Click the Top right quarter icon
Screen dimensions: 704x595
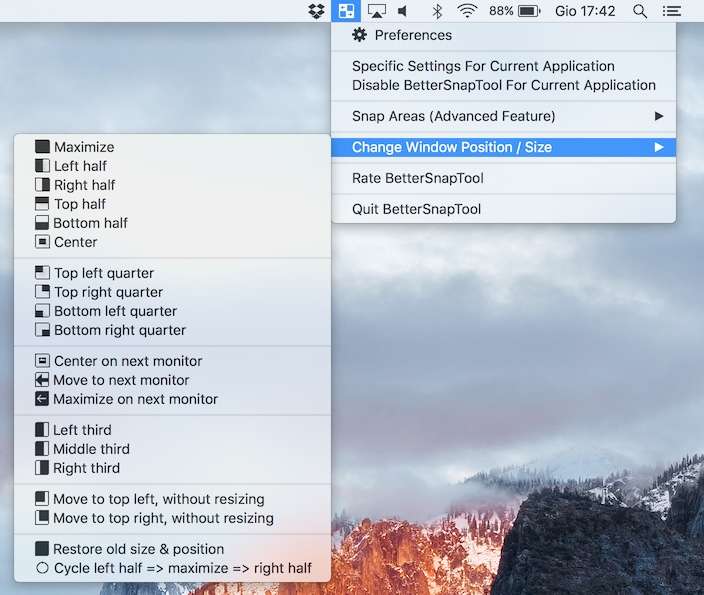pos(42,291)
